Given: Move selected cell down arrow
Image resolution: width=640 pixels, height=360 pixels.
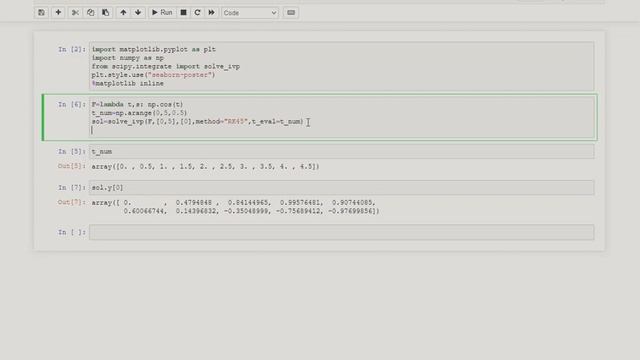Looking at the screenshot, I should 138,13.
